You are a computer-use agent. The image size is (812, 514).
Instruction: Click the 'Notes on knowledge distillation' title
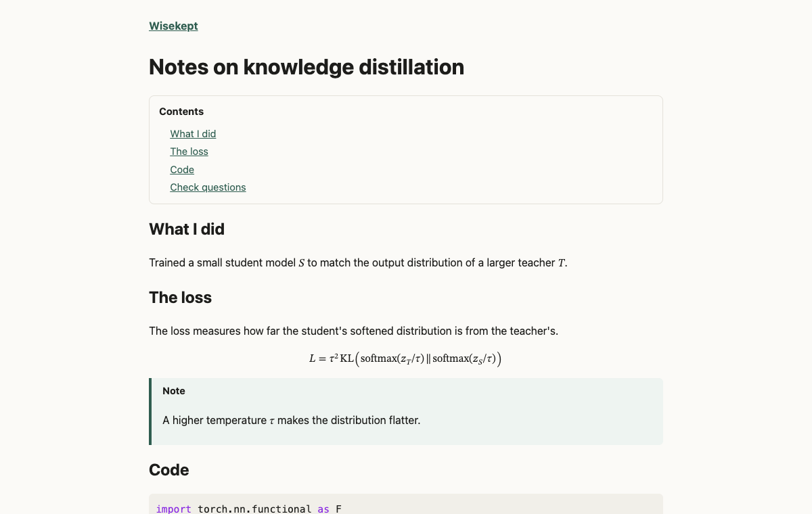(307, 67)
